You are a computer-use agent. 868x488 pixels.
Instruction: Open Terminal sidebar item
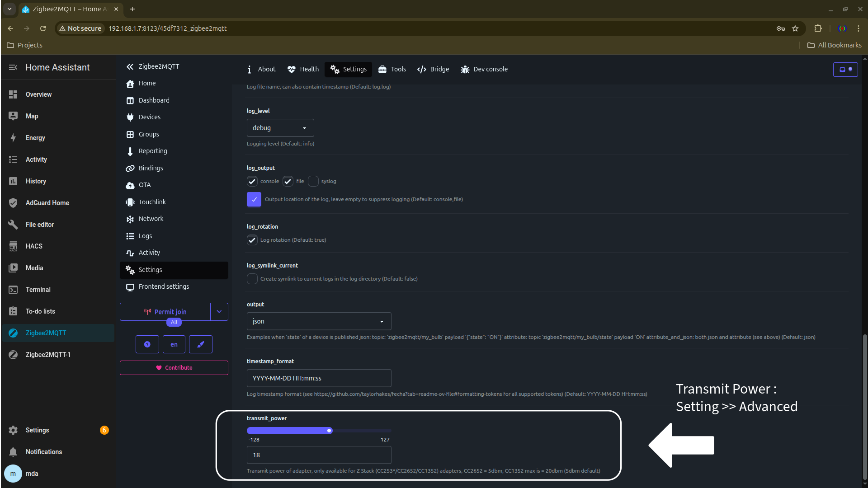(x=58, y=290)
